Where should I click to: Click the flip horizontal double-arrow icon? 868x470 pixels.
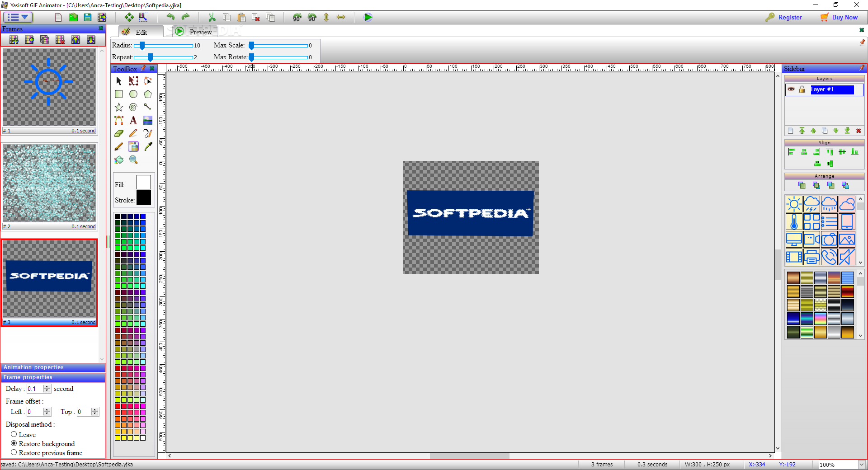coord(341,17)
